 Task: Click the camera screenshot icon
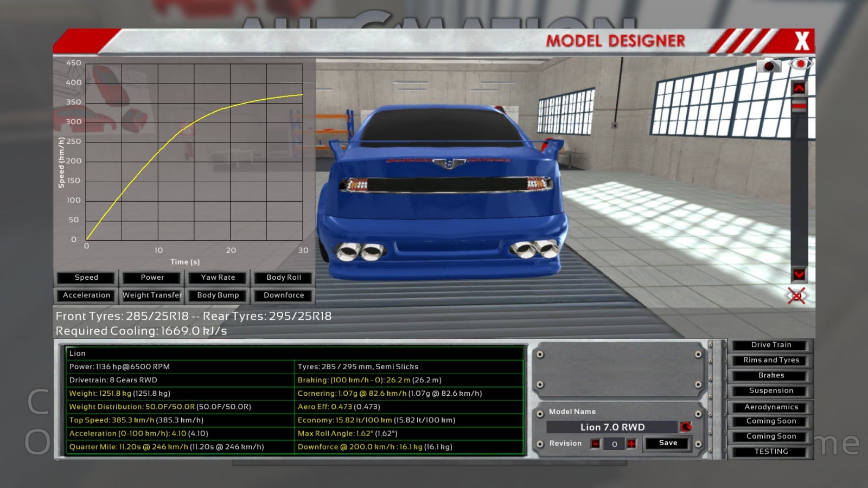(x=768, y=66)
